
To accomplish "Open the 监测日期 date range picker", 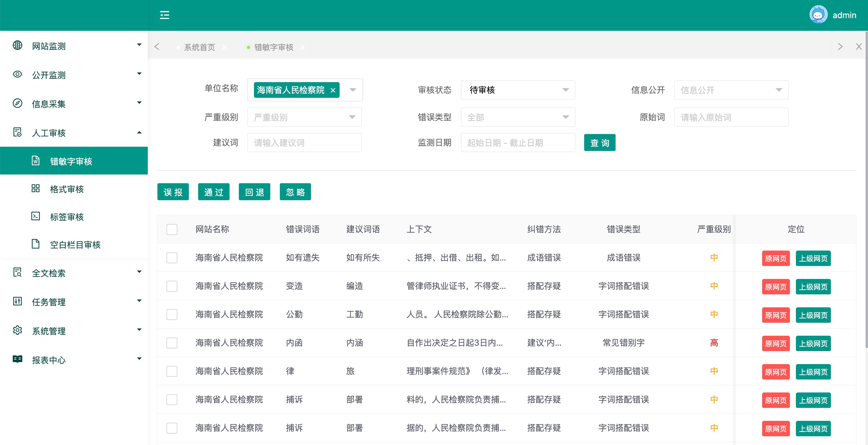I will pyautogui.click(x=518, y=143).
